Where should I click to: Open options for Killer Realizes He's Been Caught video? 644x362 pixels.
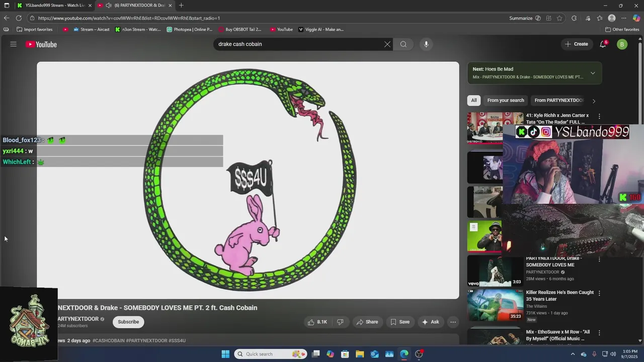coord(599,293)
